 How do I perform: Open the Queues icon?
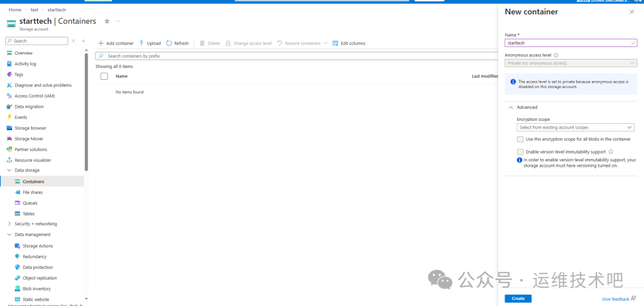18,202
